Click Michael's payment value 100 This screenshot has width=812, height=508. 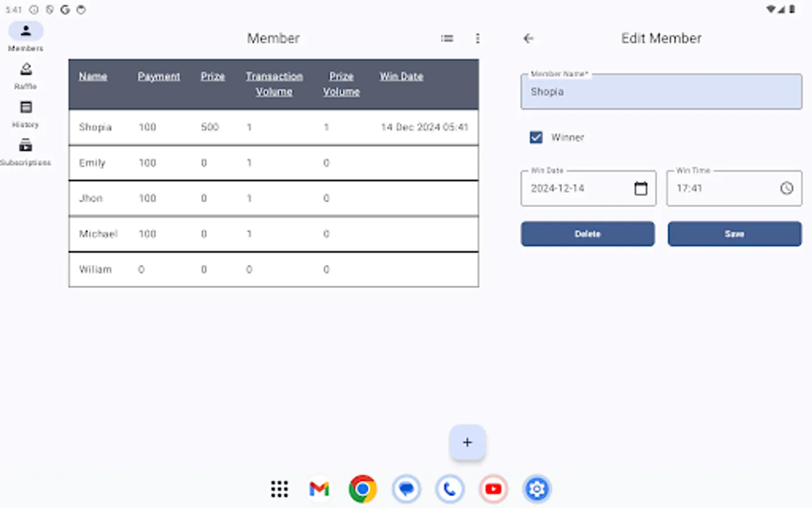[147, 234]
